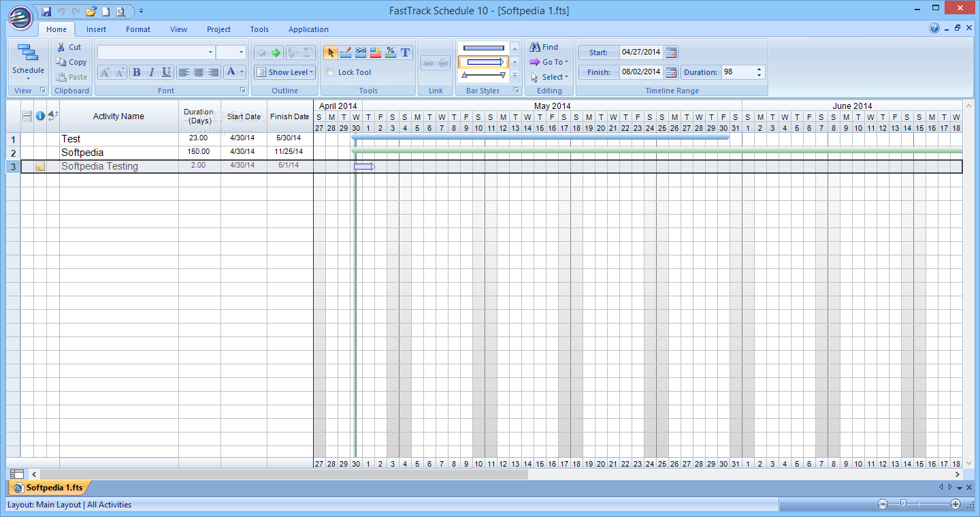Click the layout icon beside horizontal scrollbar
Image resolution: width=980 pixels, height=517 pixels.
(17, 474)
